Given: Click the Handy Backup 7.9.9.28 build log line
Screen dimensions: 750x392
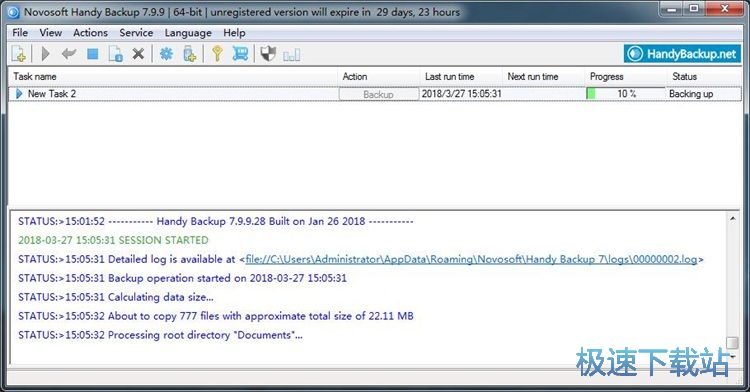Looking at the screenshot, I should pyautogui.click(x=216, y=221).
